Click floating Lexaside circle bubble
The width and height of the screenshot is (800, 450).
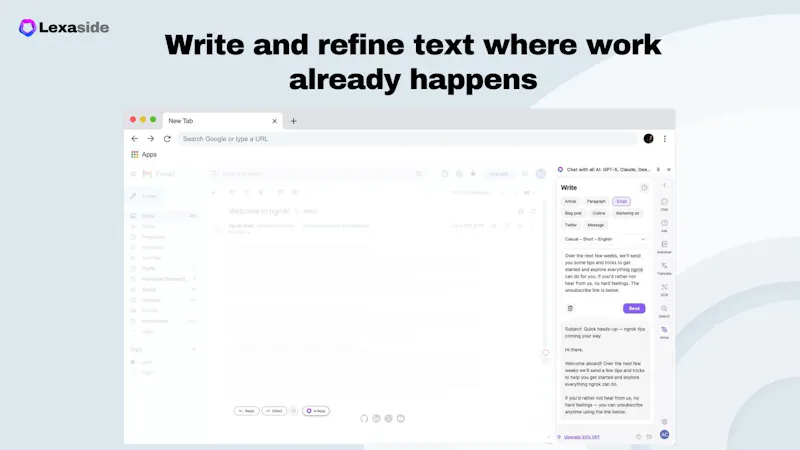546,353
